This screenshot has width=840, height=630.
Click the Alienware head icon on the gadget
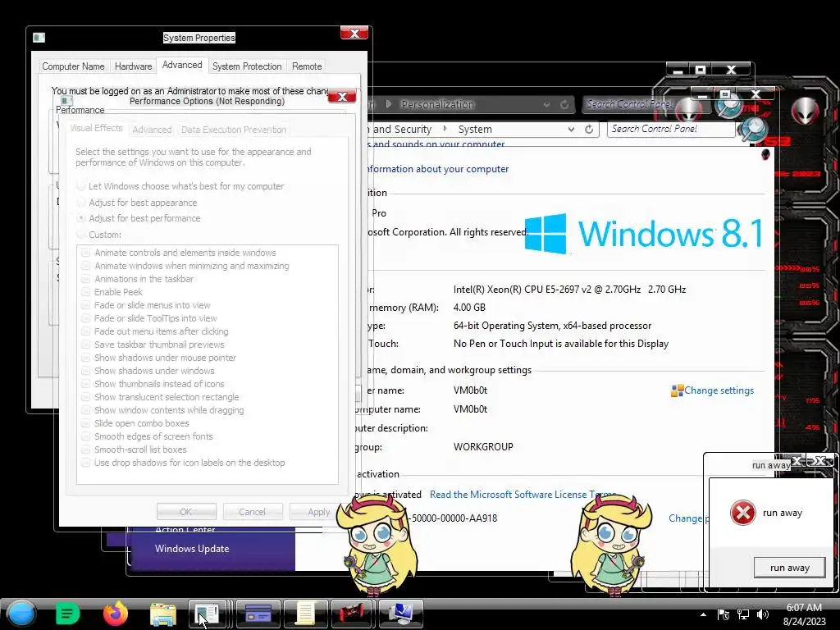click(805, 110)
